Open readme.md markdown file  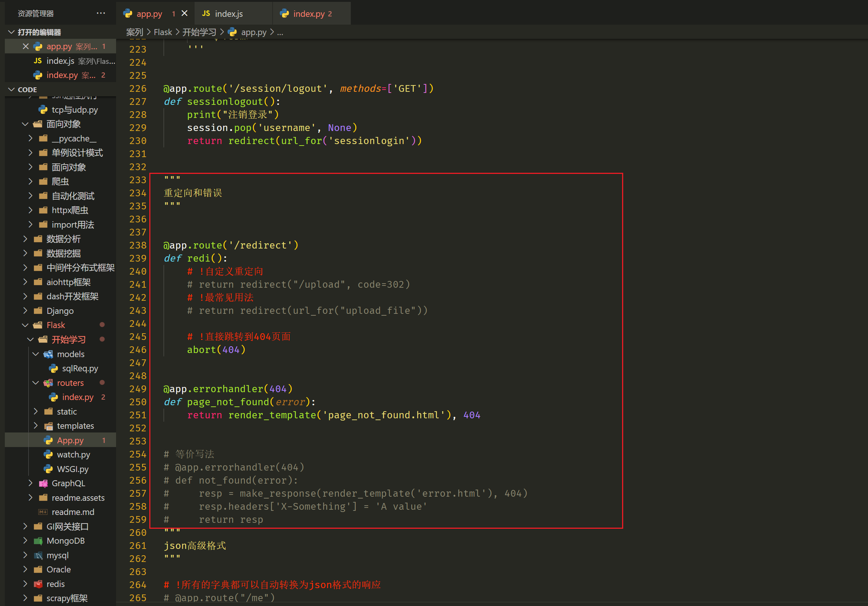coord(73,512)
